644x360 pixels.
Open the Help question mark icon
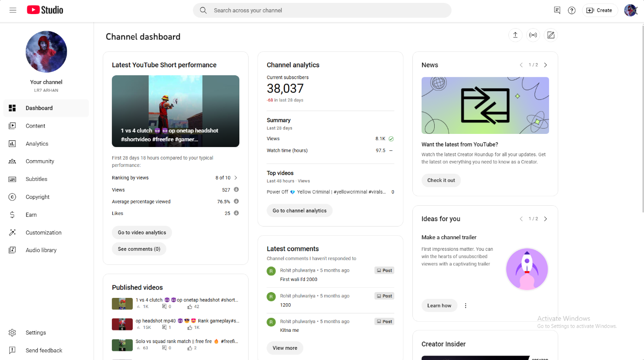(572, 10)
